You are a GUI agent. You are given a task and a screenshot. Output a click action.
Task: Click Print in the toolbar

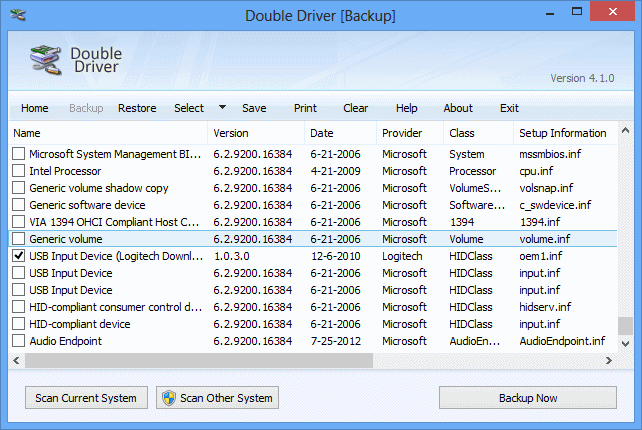pyautogui.click(x=305, y=108)
